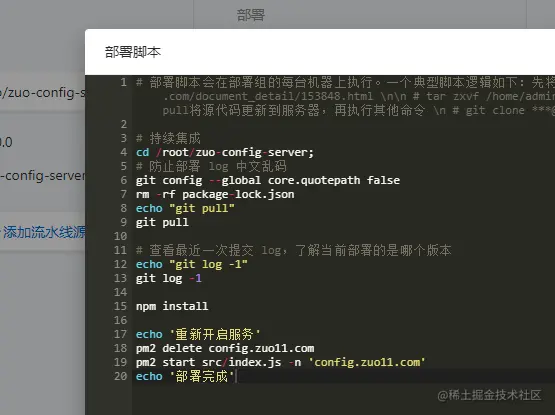Click the # 防止部署 log 中文乱码 comment
This screenshot has height=415, width=555.
click(211, 166)
